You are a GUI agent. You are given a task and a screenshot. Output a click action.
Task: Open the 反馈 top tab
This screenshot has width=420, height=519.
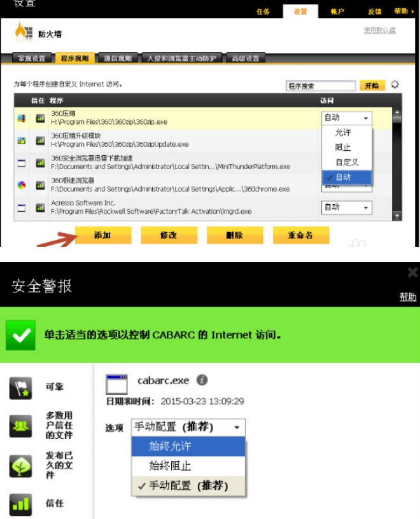374,11
